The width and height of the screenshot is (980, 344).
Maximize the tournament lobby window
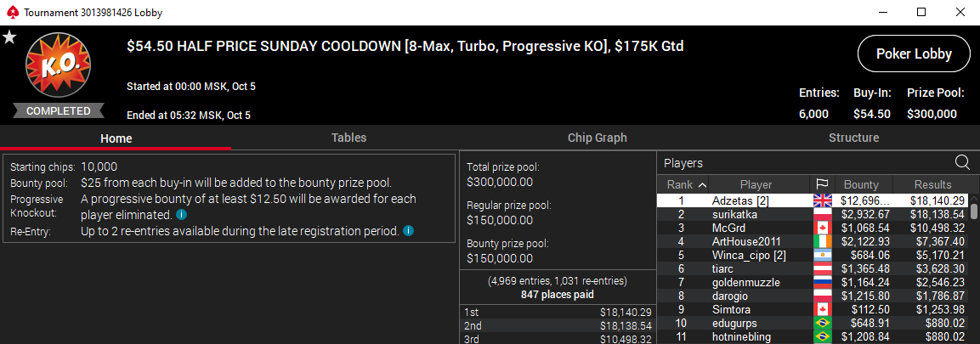(x=921, y=13)
